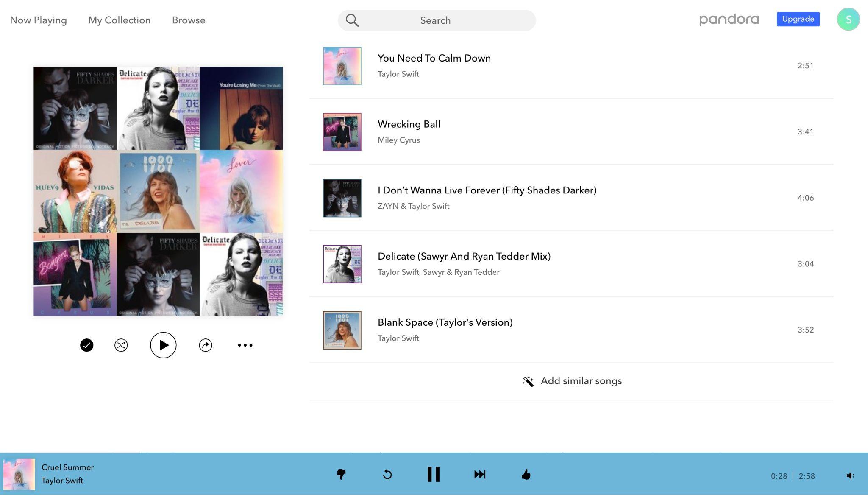Viewport: 868px width, 495px height.
Task: Select Wrecking Ball song title
Action: pos(409,124)
